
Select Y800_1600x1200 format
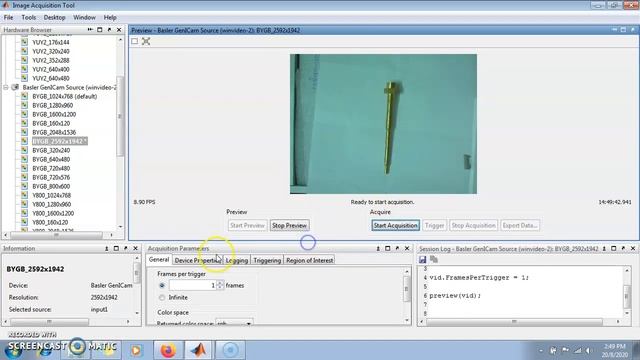point(53,213)
